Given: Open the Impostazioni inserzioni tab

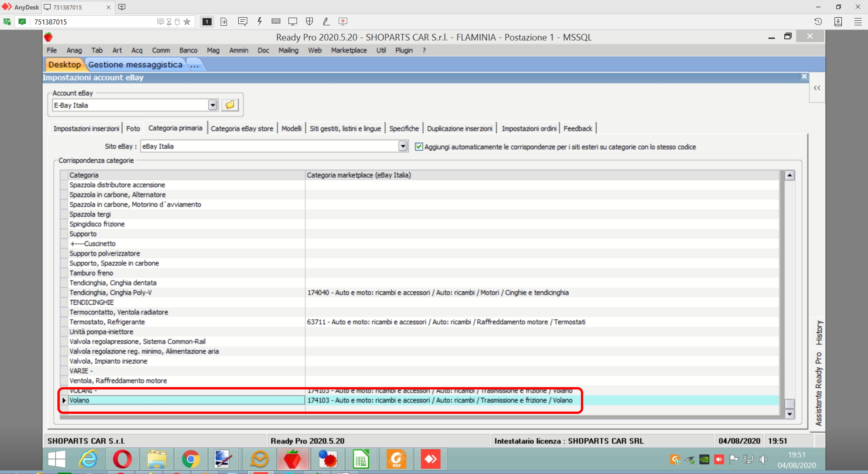Looking at the screenshot, I should point(86,128).
